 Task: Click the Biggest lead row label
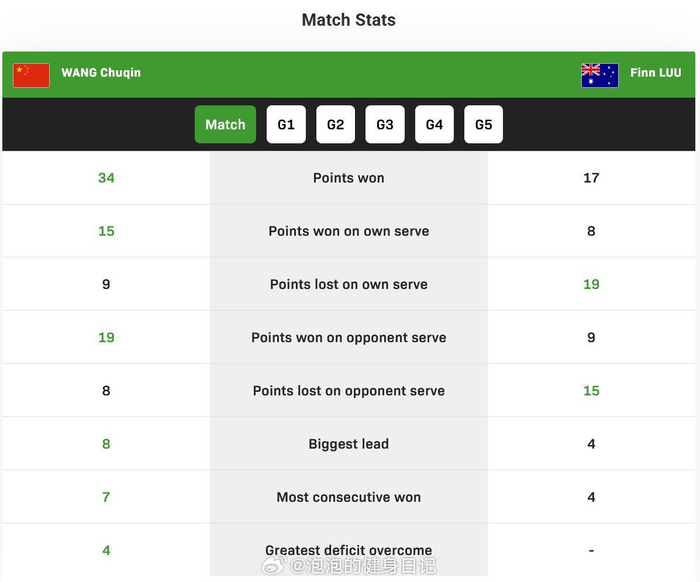[x=348, y=444]
